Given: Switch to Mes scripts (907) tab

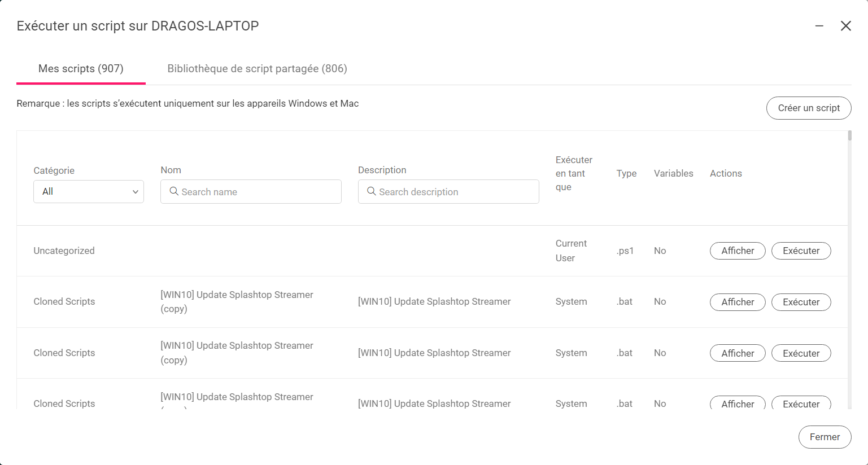Looking at the screenshot, I should [81, 69].
